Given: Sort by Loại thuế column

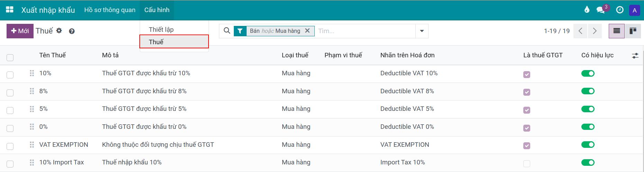Looking at the screenshot, I should (295, 55).
